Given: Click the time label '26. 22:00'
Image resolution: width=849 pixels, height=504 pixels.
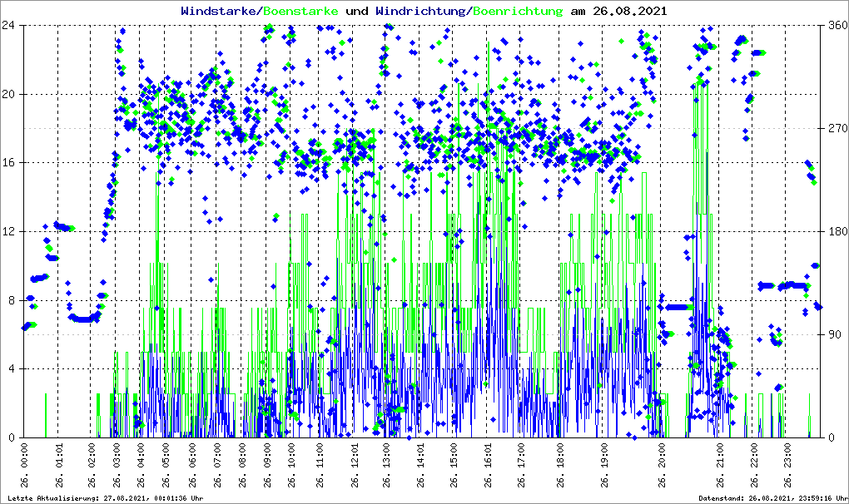Looking at the screenshot, I should point(754,466).
